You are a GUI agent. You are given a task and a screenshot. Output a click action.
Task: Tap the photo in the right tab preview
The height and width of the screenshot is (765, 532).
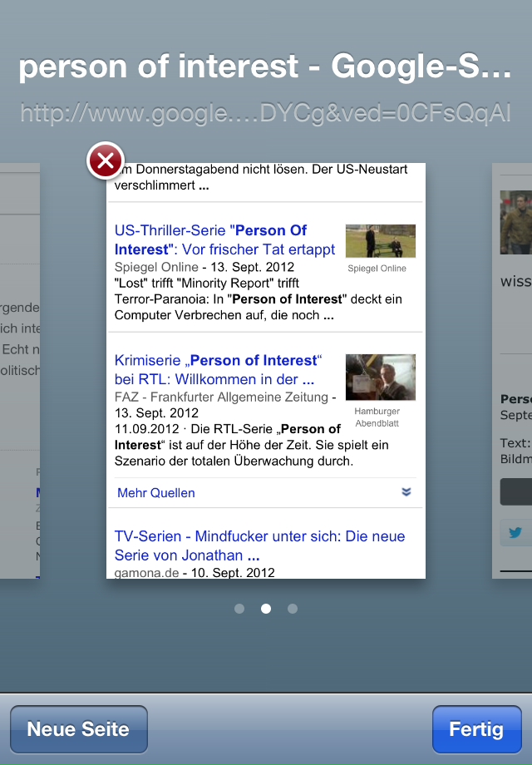click(x=516, y=222)
